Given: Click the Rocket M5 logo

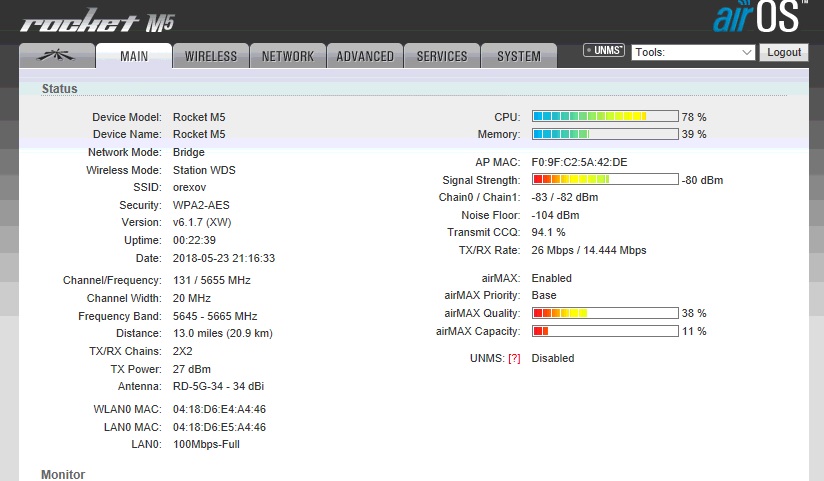Looking at the screenshot, I should click(x=97, y=21).
